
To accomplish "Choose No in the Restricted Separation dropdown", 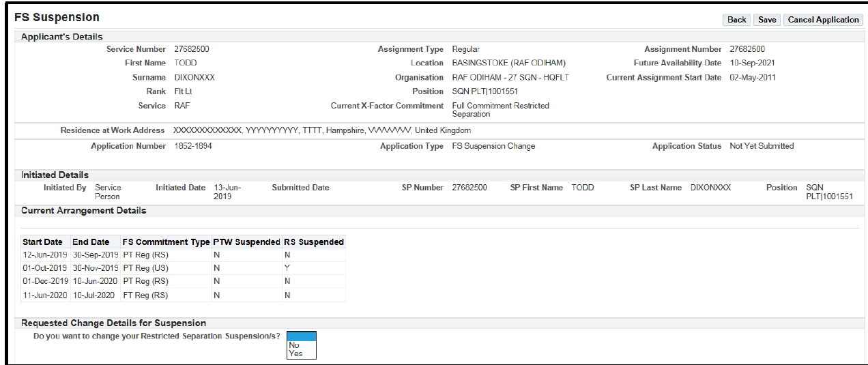I will [294, 345].
